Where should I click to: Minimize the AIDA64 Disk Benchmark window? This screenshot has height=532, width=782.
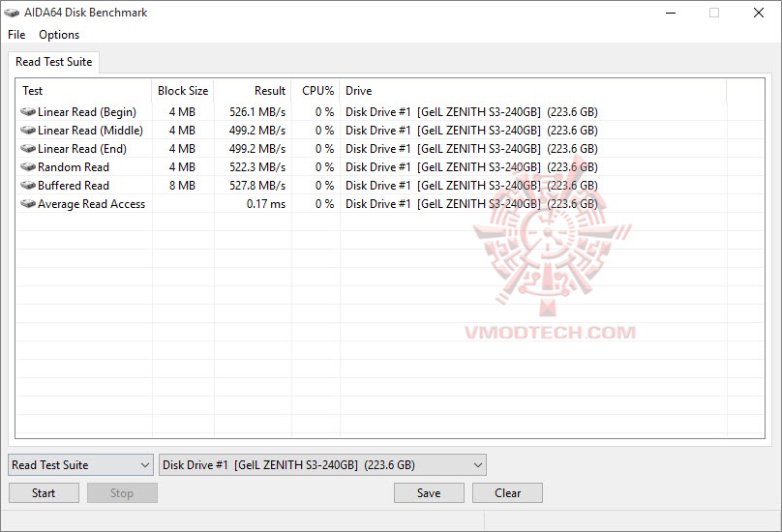(671, 13)
